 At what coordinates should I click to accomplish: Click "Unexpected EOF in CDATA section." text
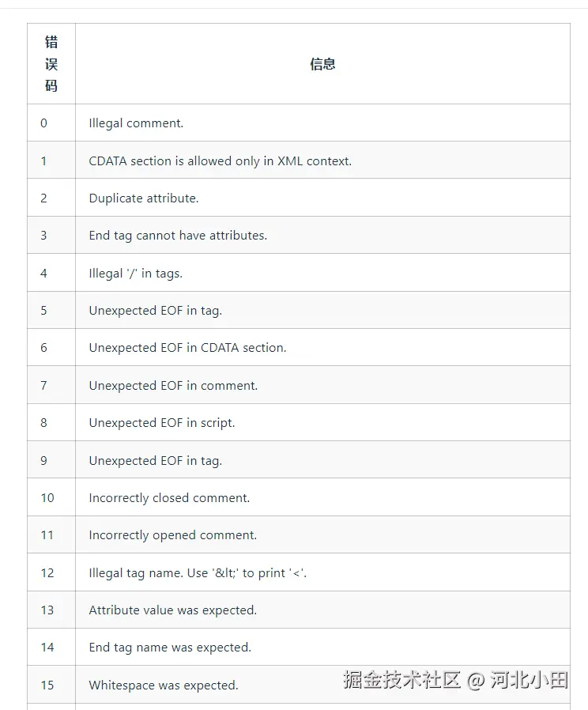tap(187, 348)
